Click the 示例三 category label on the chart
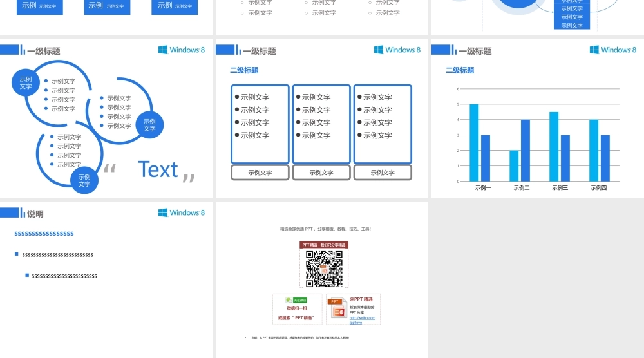The height and width of the screenshot is (358, 644). coord(560,187)
